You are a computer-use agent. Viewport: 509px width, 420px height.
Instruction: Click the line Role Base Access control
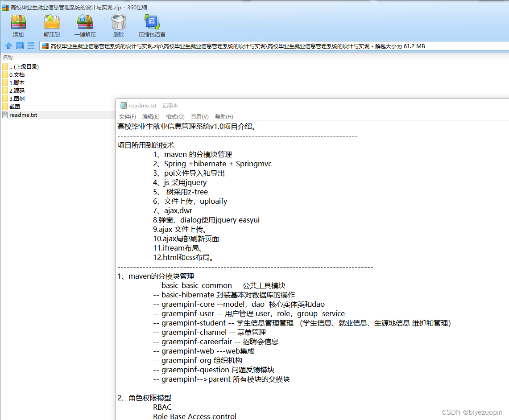[195, 416]
